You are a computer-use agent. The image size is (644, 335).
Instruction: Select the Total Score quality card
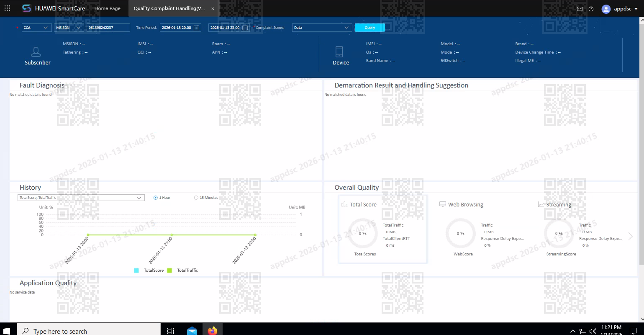(383, 229)
